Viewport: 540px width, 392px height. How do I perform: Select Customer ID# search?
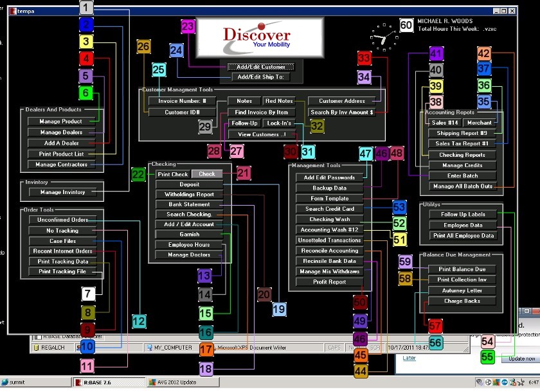point(182,112)
